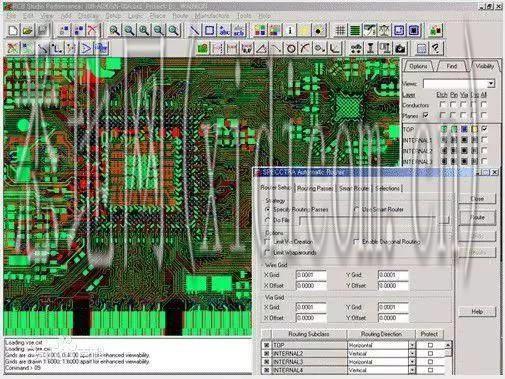Click the Help button in router dialog
Screen dimensions: 505x379
coord(477,312)
